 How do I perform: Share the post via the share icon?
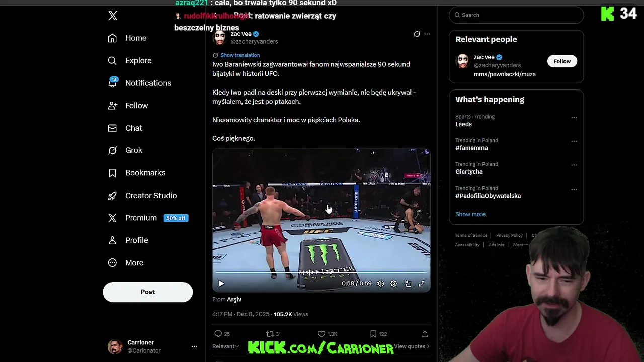425,334
